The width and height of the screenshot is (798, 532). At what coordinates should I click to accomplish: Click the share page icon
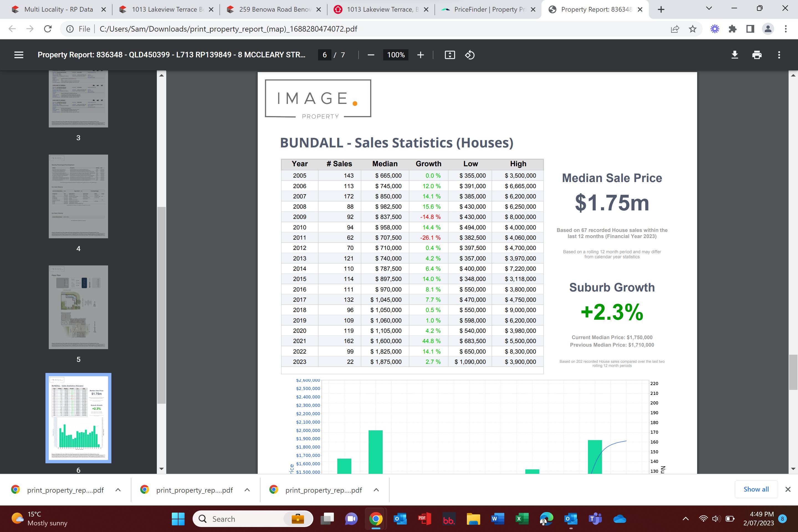pyautogui.click(x=675, y=29)
